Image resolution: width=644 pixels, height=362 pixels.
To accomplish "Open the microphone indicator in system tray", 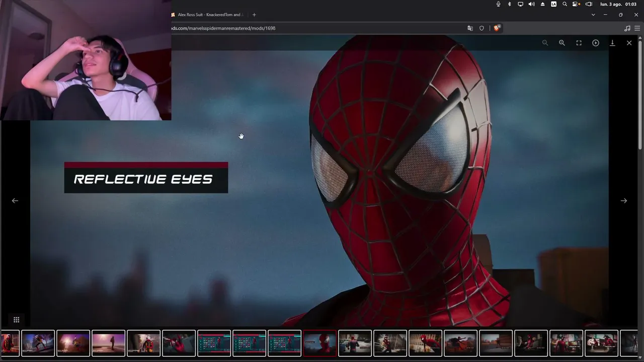I will coord(498,4).
